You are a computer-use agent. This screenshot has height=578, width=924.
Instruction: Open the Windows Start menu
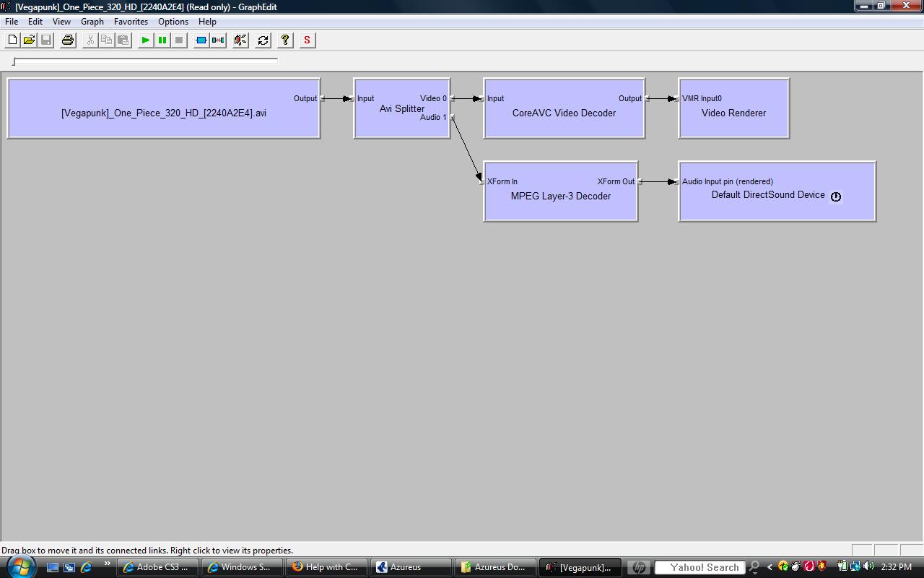(20, 567)
